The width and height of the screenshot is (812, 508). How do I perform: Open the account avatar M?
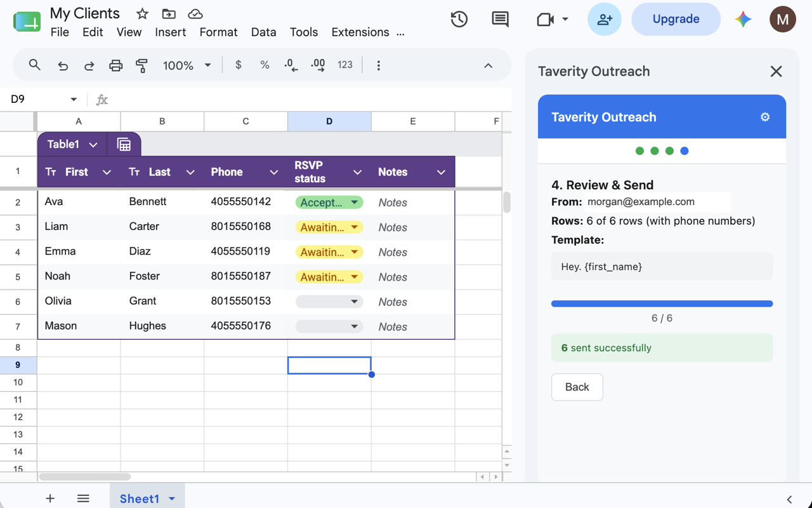tap(783, 19)
